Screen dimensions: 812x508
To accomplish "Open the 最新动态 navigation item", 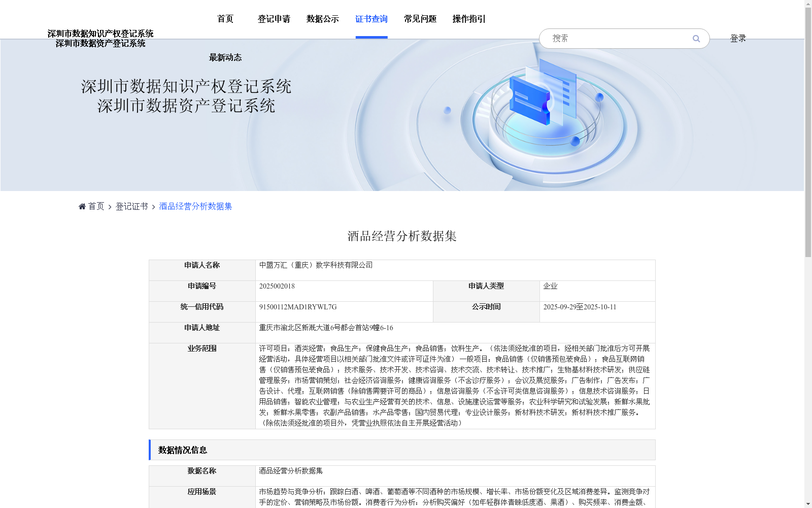I will pos(225,57).
